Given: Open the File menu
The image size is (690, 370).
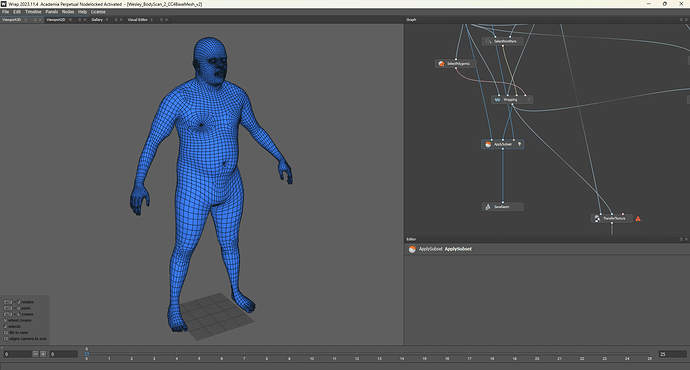Looking at the screenshot, I should pos(5,12).
